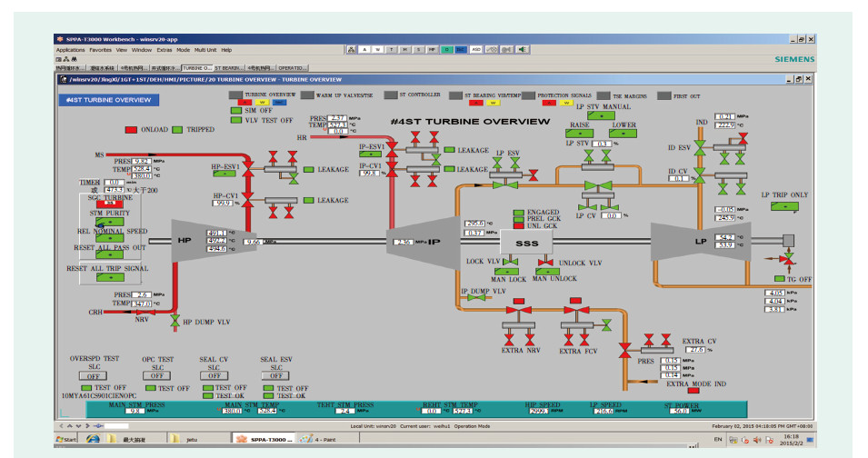868x458 pixels.
Task: Select the HP DUMP VLV valve icon
Action: pyautogui.click(x=175, y=320)
